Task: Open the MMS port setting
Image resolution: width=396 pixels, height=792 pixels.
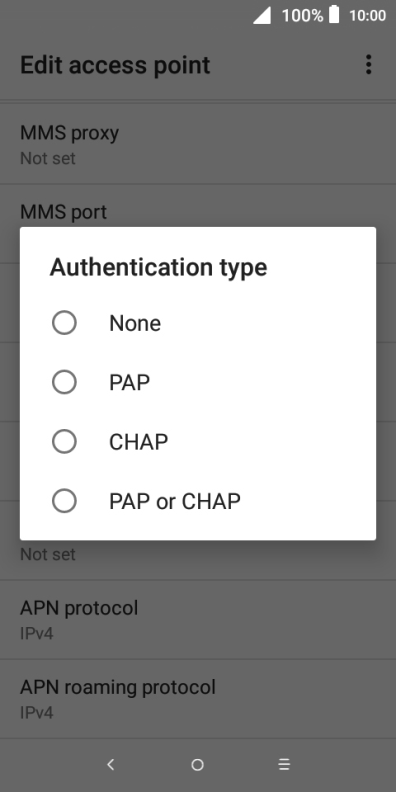Action: click(x=198, y=211)
